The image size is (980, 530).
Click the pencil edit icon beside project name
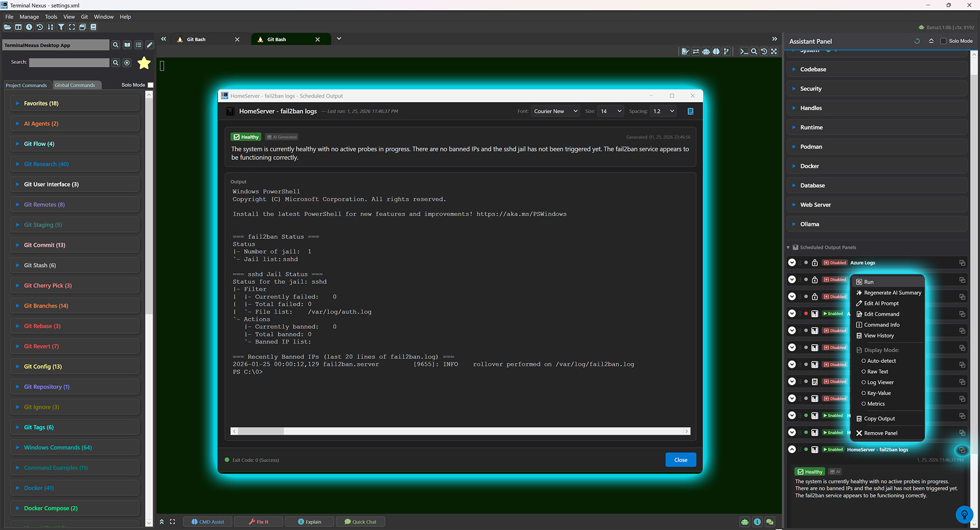tap(150, 45)
